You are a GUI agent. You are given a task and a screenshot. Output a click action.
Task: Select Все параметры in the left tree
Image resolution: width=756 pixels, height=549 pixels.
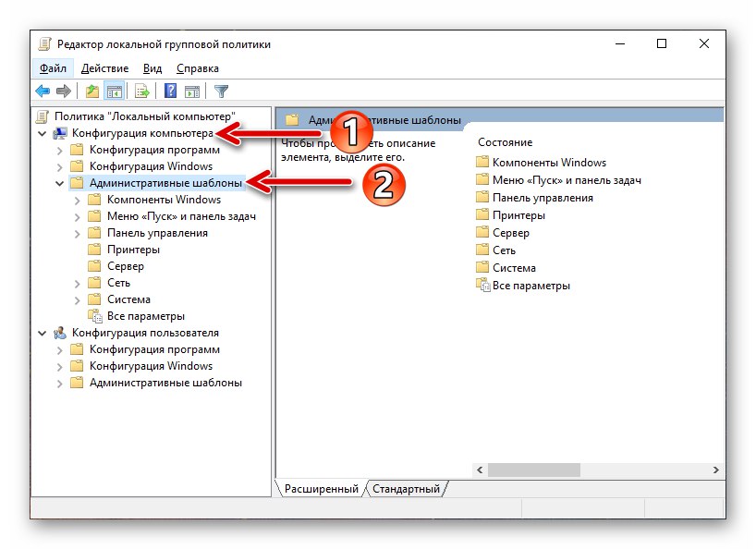pos(146,316)
